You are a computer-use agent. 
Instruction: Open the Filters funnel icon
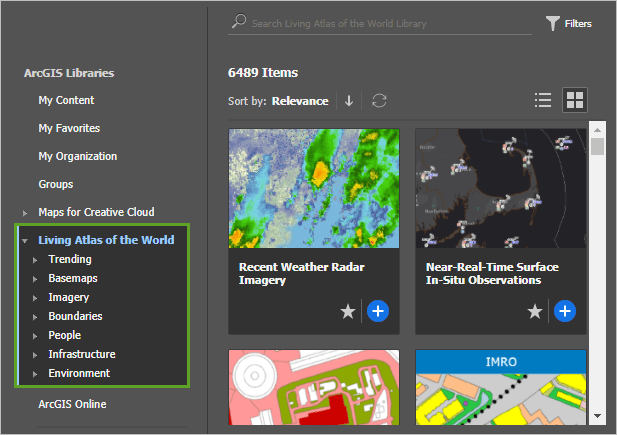pyautogui.click(x=552, y=23)
